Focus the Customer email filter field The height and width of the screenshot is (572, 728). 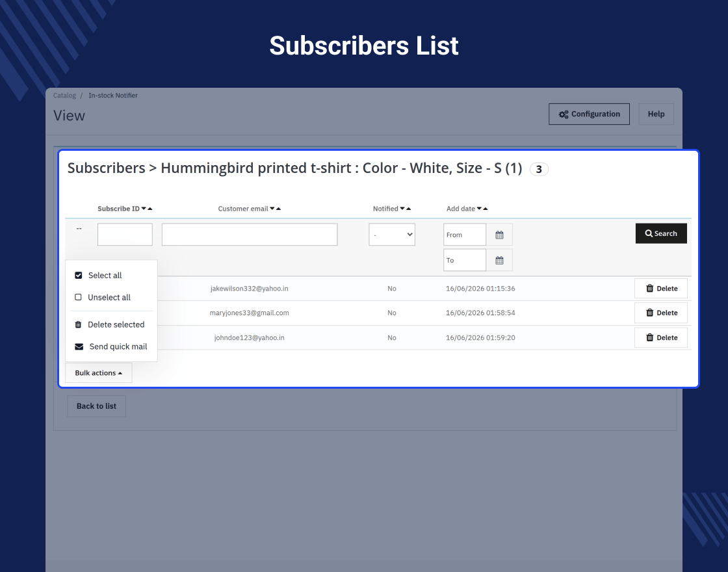point(250,235)
